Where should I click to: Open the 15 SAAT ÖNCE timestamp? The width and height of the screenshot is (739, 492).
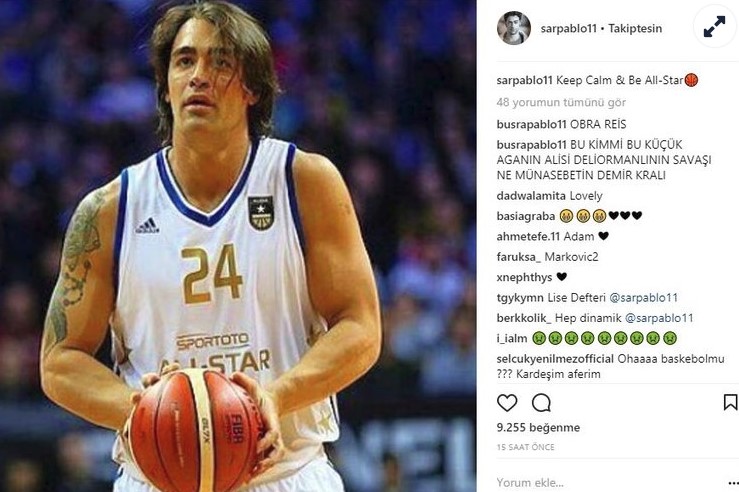pyautogui.click(x=526, y=447)
